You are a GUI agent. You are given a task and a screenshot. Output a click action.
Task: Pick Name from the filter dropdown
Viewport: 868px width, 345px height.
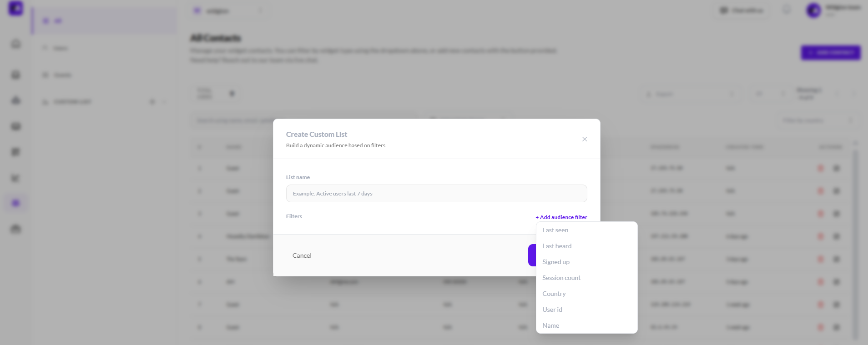[x=551, y=326]
